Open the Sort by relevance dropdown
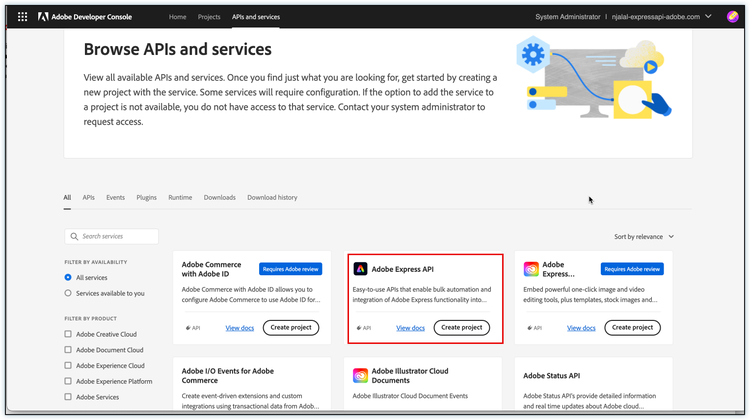The height and width of the screenshot is (420, 750). pos(644,237)
